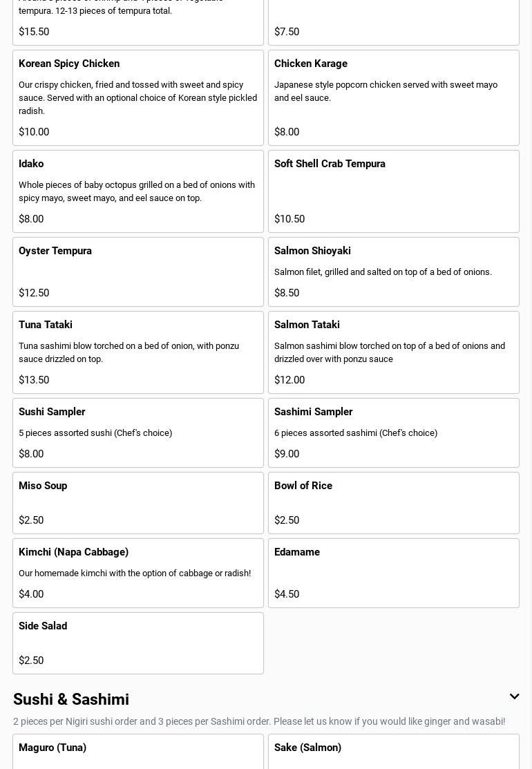Select Soft Shell Crab Tempura card

(x=394, y=191)
